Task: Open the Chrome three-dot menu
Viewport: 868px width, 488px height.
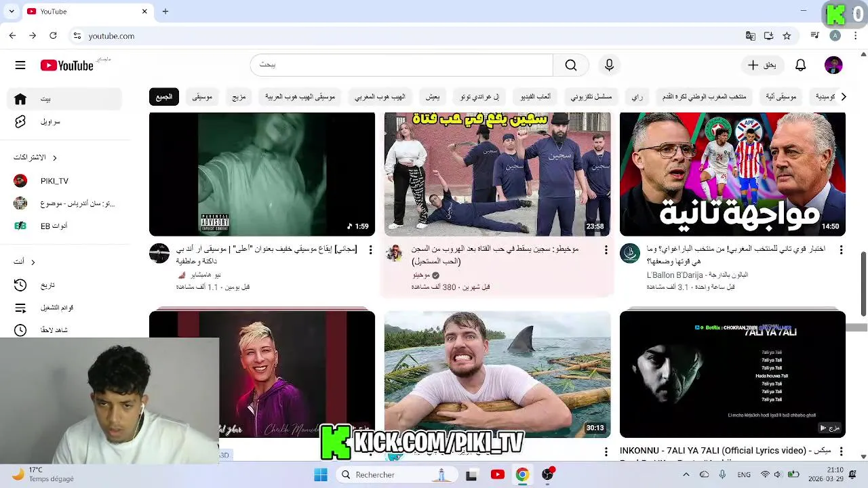Action: [x=855, y=36]
